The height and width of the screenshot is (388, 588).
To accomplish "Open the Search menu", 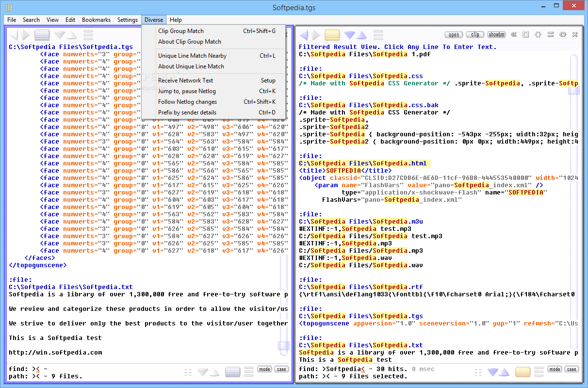I will [31, 20].
